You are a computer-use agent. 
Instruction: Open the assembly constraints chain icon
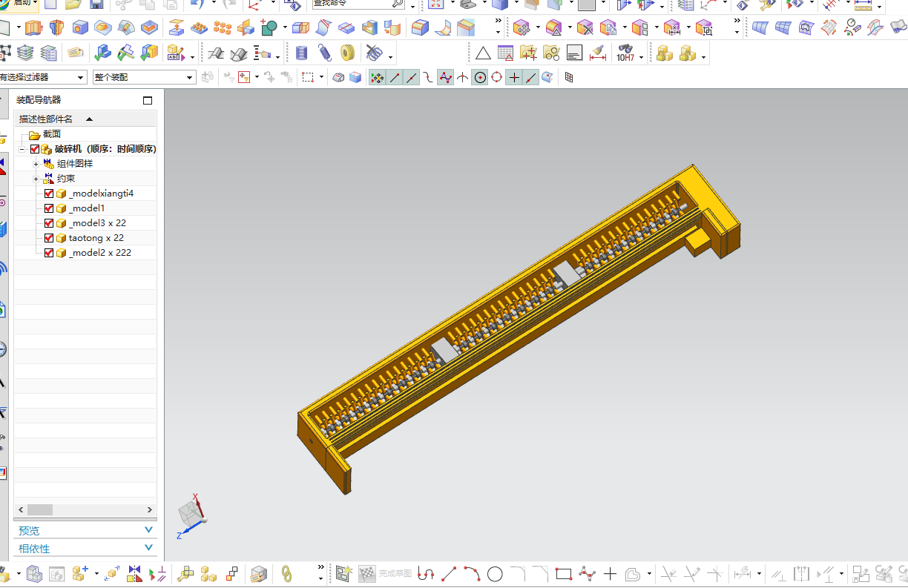coord(286,573)
